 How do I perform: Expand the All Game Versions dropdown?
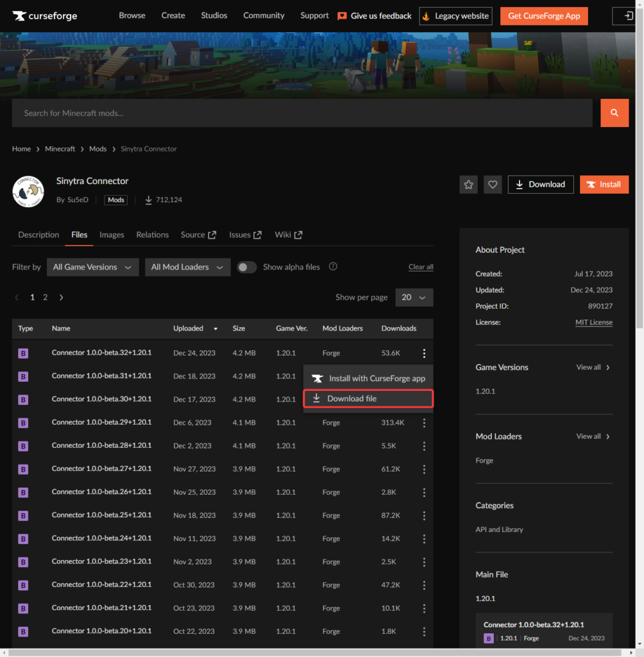92,267
